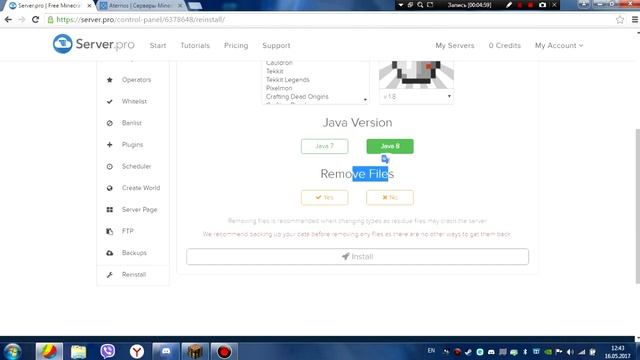Click the server type preview image
This screenshot has height=360, width=640.
tap(416, 75)
